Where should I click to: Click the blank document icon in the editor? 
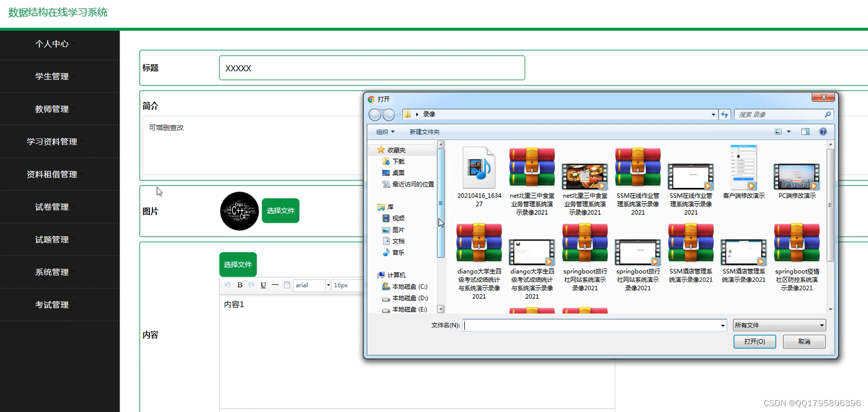(287, 285)
